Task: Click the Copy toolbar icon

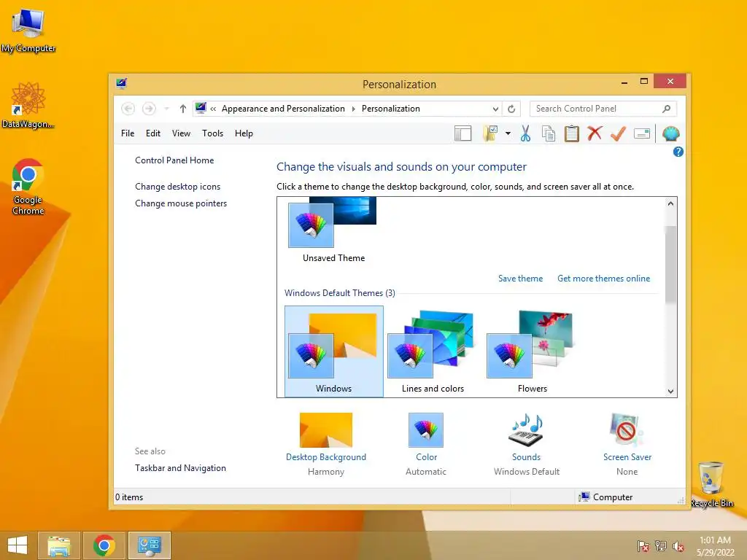Action: tap(549, 134)
